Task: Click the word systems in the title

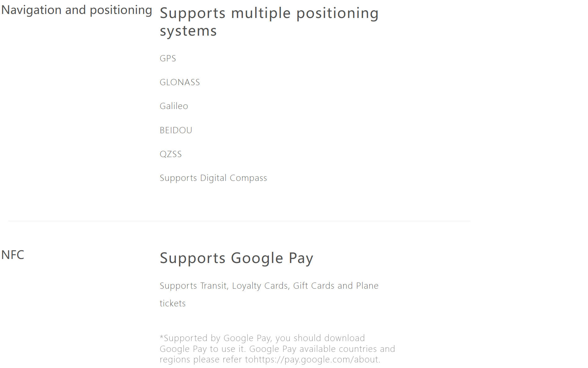Action: (x=188, y=31)
